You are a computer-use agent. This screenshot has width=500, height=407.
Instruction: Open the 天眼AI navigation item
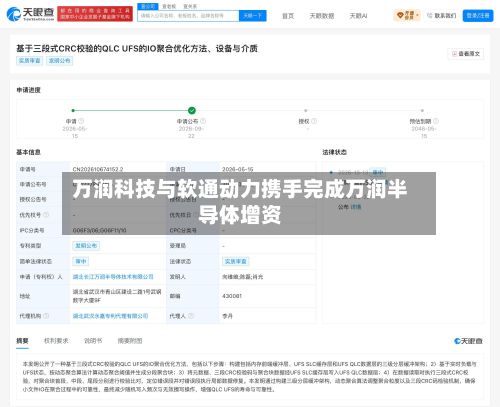358,16
